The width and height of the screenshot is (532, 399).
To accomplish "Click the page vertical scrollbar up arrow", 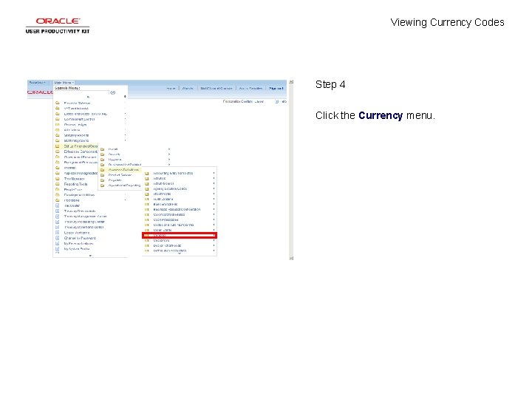I will (291, 82).
